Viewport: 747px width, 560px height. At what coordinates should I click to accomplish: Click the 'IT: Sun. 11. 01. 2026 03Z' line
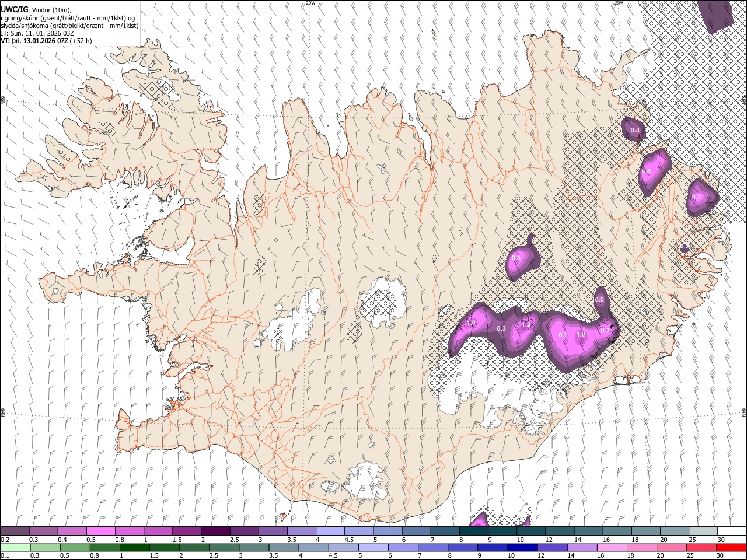(37, 34)
